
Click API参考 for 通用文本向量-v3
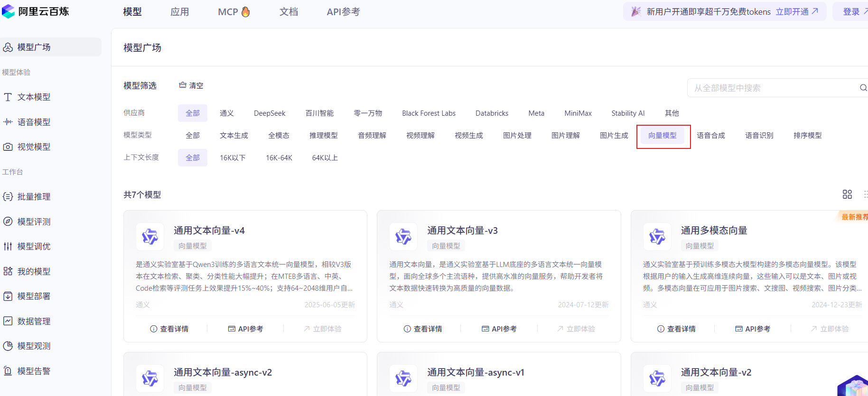(x=499, y=329)
